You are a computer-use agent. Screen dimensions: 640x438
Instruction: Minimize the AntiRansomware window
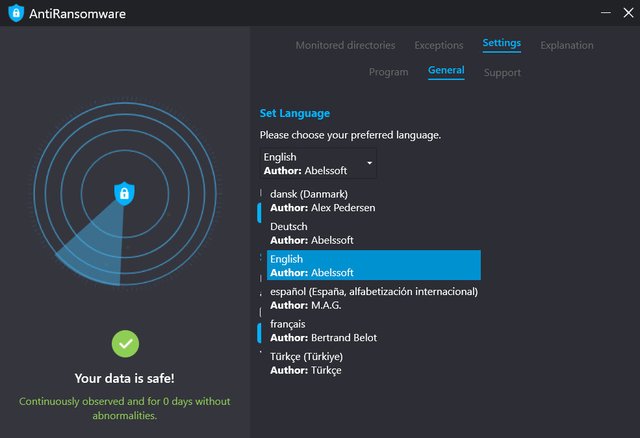tap(603, 13)
